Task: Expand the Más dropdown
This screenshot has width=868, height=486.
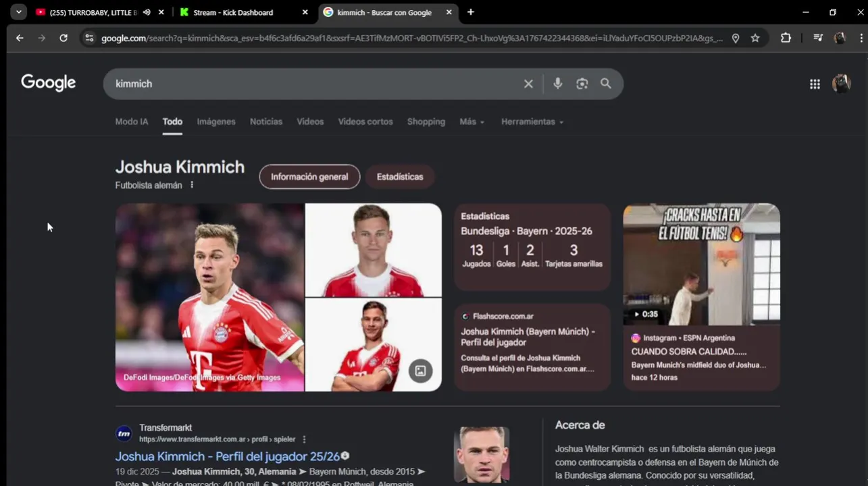Action: (472, 122)
